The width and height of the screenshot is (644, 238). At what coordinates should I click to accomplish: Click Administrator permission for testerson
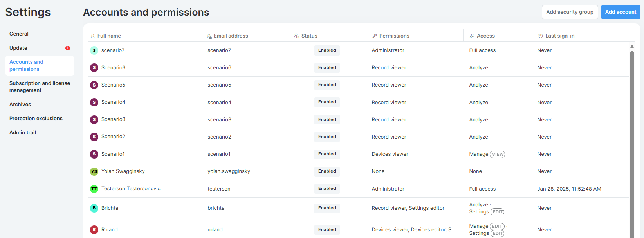tap(388, 189)
